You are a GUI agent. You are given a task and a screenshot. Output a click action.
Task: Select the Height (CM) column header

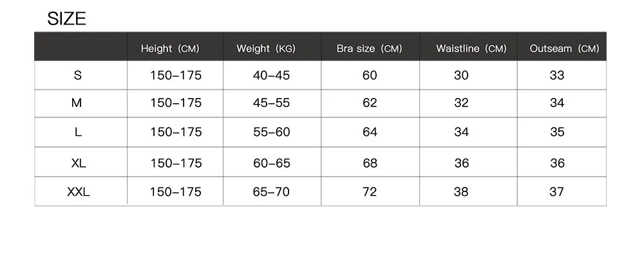click(x=170, y=49)
